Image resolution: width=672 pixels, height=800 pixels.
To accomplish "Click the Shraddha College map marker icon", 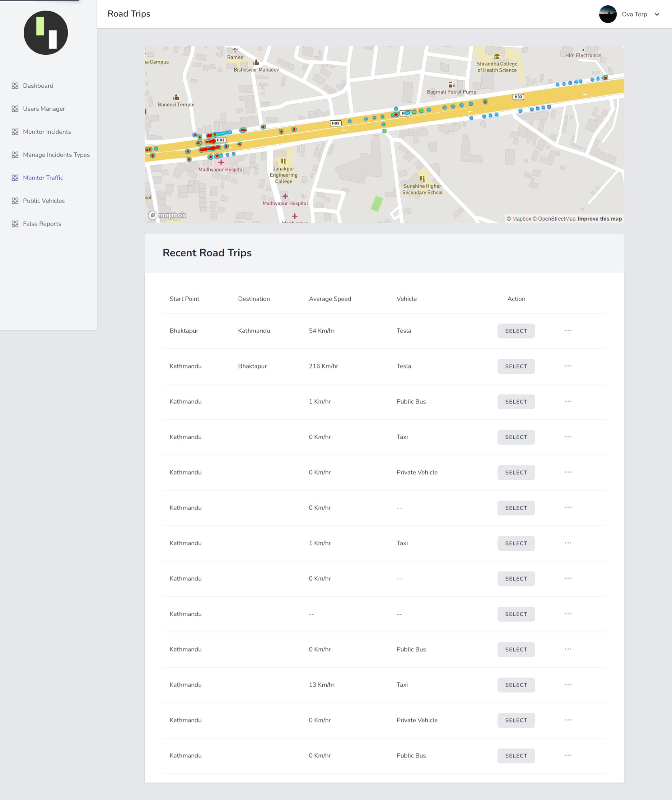I will tap(497, 57).
